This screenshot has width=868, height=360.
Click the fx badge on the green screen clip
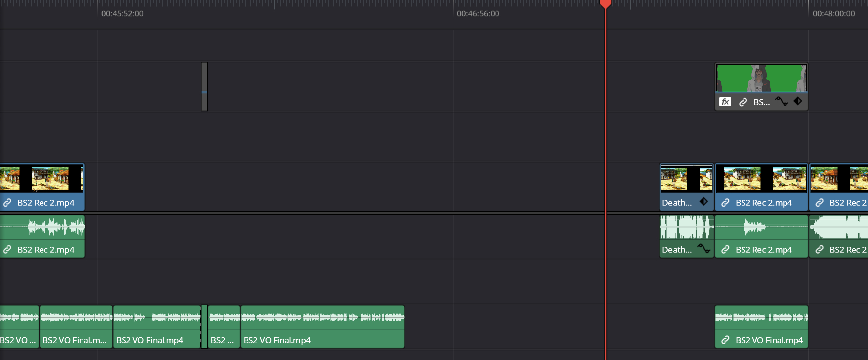click(x=725, y=102)
